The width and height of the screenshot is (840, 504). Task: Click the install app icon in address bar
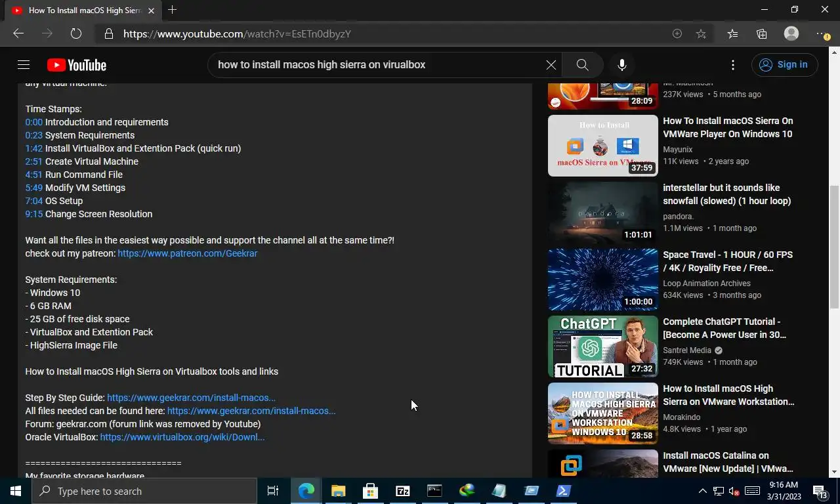coord(677,33)
